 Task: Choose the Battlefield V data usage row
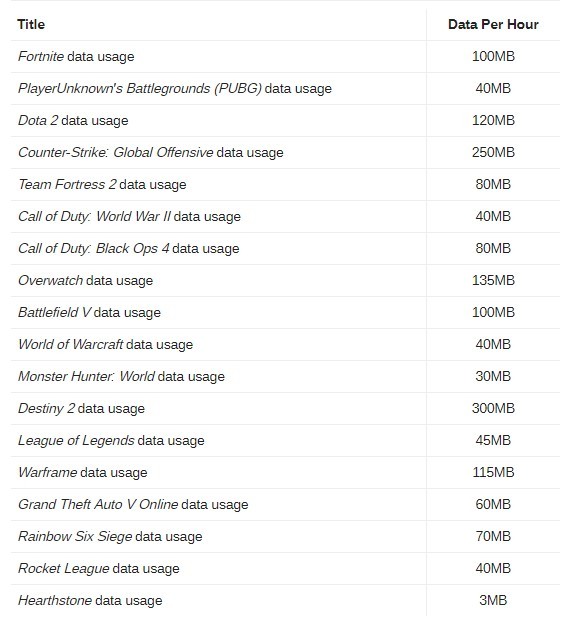pos(285,313)
